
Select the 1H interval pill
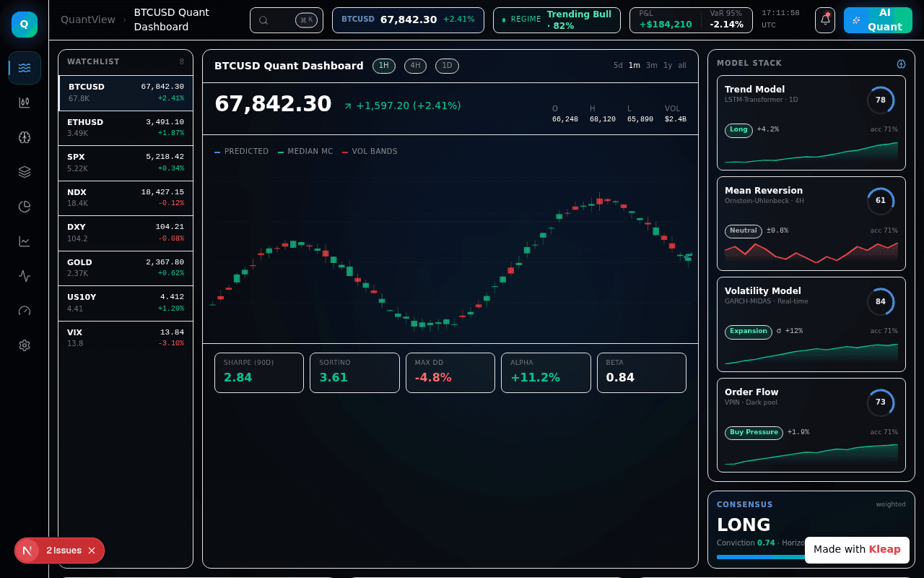384,66
